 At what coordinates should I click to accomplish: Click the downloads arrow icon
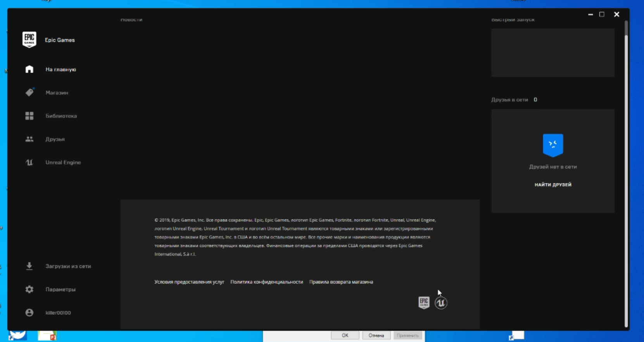pos(29,266)
